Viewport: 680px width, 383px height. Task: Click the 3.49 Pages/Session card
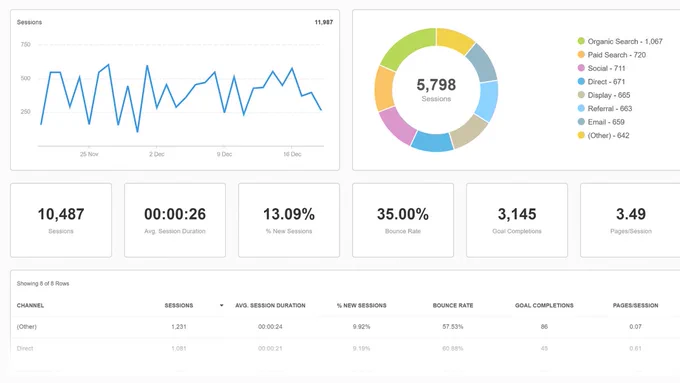tap(631, 220)
